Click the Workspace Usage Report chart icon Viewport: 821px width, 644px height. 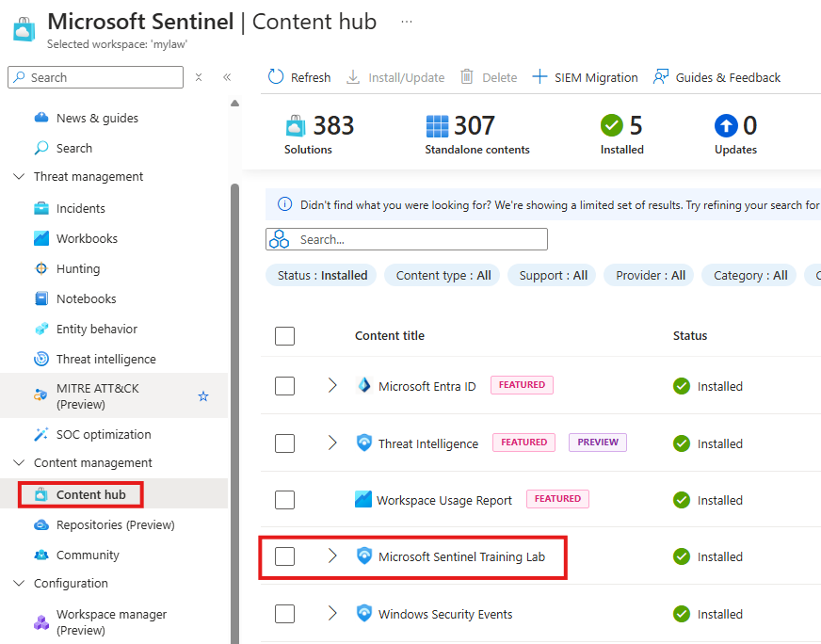(x=363, y=500)
